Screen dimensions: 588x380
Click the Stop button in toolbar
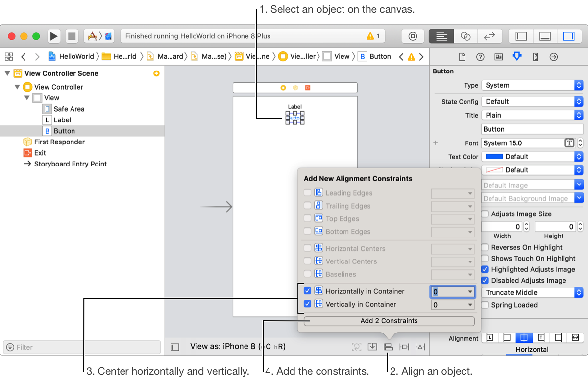[x=72, y=36]
